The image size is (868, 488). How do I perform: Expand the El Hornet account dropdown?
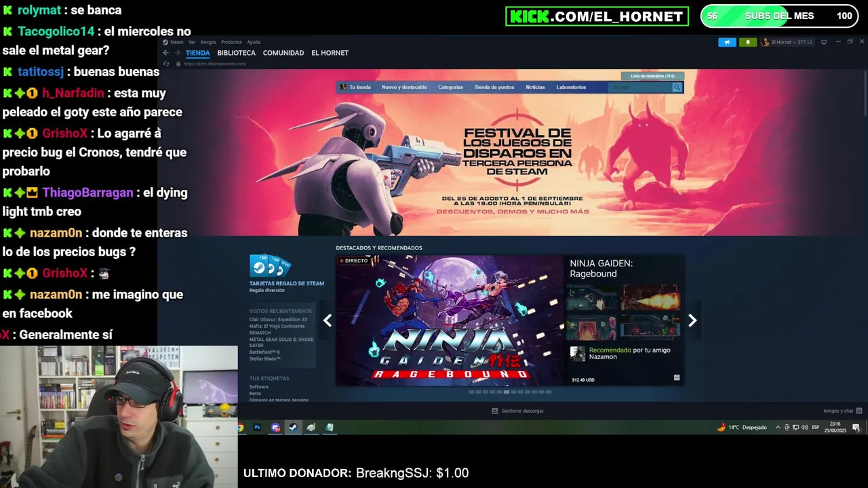(787, 42)
